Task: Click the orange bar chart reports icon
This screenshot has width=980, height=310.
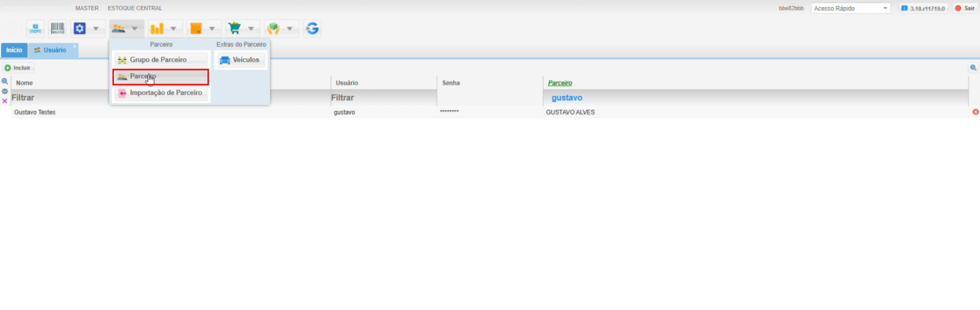Action: pos(157,29)
